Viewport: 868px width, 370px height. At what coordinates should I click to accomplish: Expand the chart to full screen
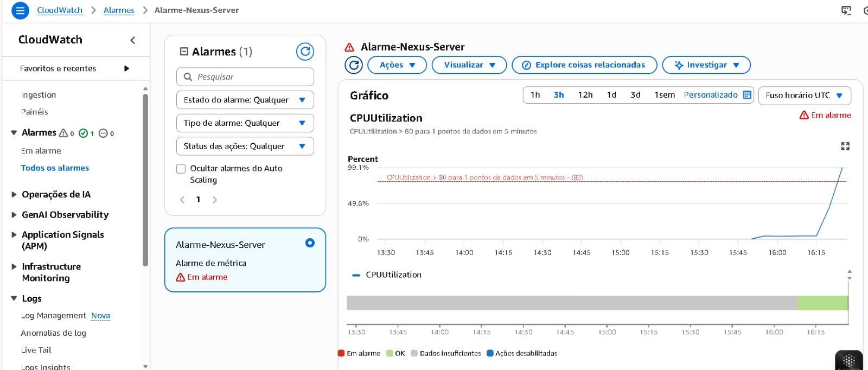pos(845,146)
